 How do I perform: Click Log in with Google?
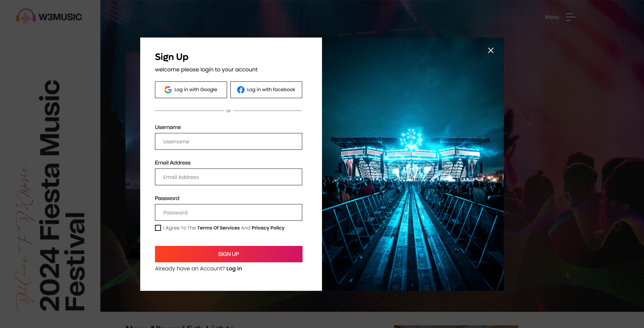click(x=191, y=89)
